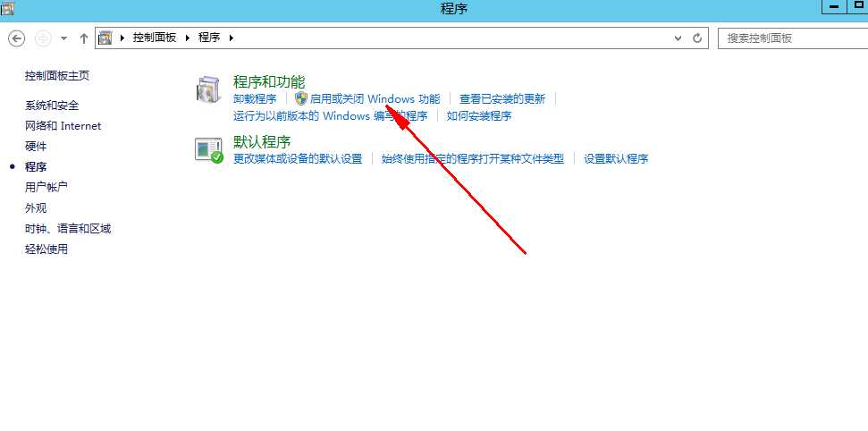
Task: Open 轻松使用 category
Action: coord(46,249)
